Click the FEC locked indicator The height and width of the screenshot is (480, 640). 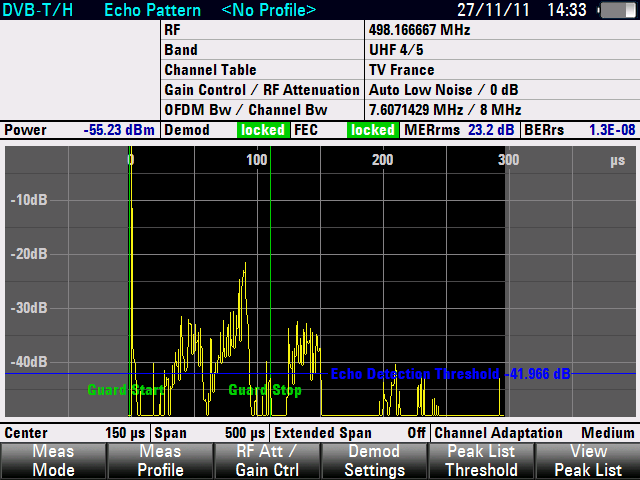(x=373, y=130)
